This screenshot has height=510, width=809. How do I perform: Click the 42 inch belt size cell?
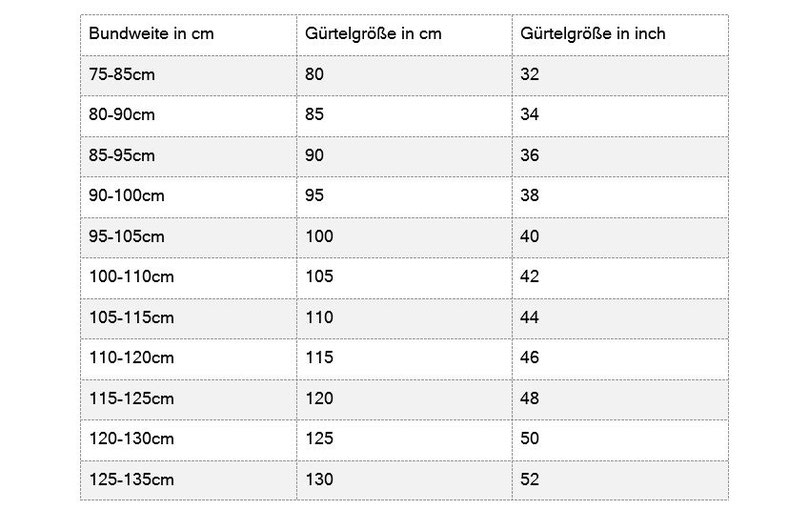pos(530,277)
